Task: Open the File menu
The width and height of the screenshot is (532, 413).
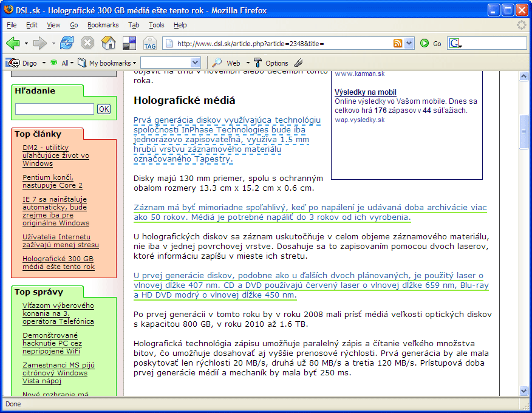Action: tap(12, 25)
